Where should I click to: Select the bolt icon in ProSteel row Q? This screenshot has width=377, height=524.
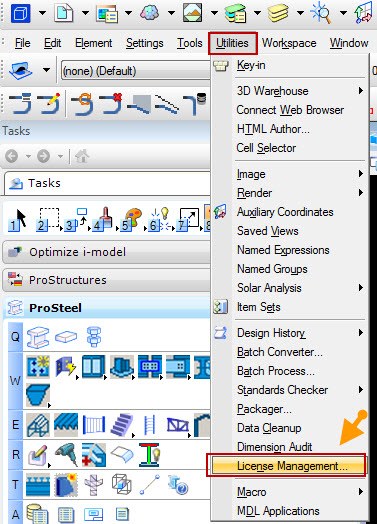(x=94, y=337)
